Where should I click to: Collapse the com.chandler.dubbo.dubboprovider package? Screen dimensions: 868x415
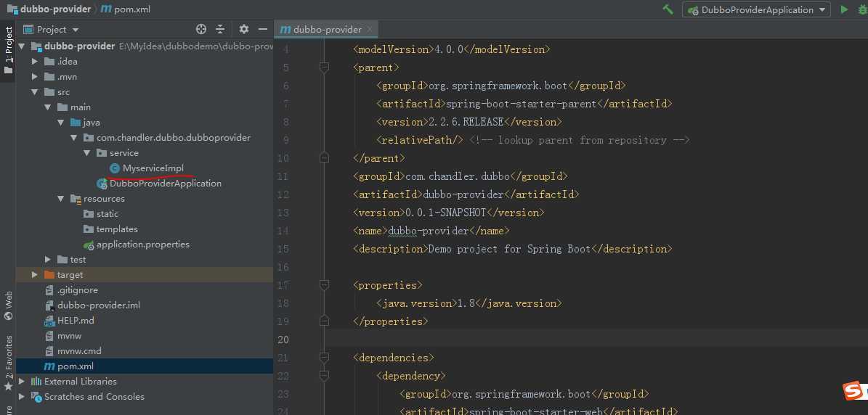pos(74,138)
